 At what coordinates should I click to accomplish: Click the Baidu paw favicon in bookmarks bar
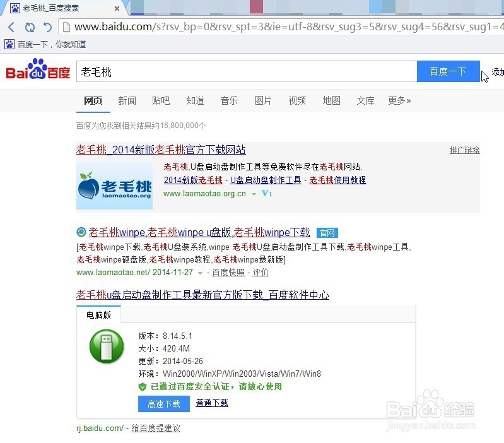pyautogui.click(x=9, y=44)
